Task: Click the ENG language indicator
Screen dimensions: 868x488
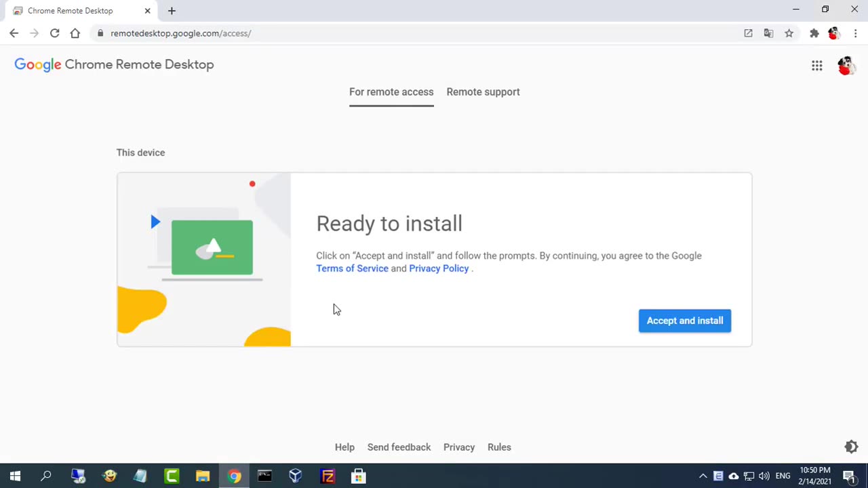Action: coord(783,476)
